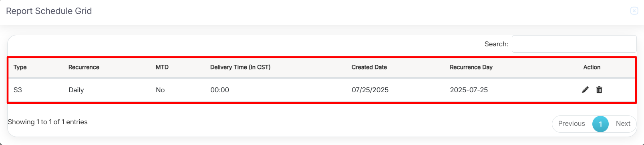Close the Report Schedule Grid dialog
Image resolution: width=644 pixels, height=145 pixels.
coord(634,11)
